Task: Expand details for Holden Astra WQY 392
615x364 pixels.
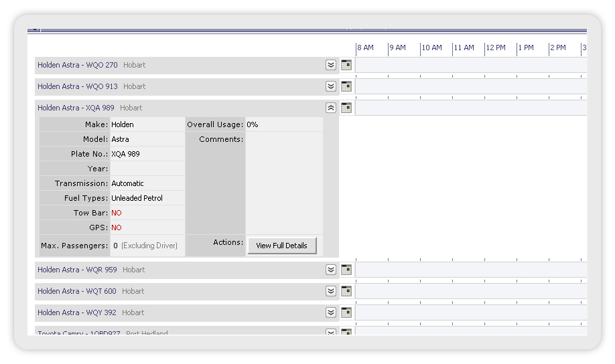Action: (x=331, y=312)
